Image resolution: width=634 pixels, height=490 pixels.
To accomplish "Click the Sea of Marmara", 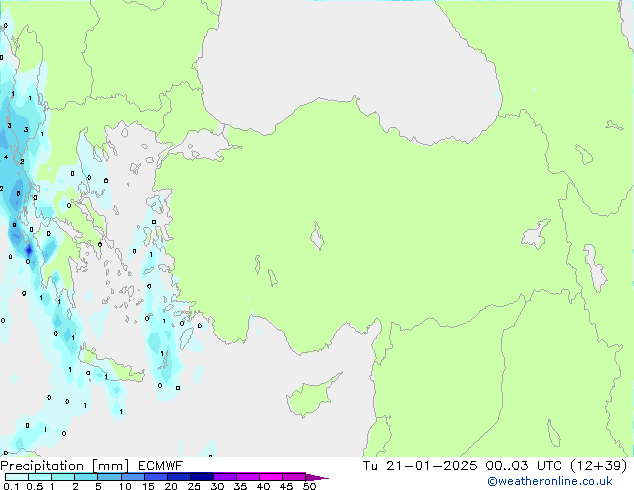I will (204, 145).
